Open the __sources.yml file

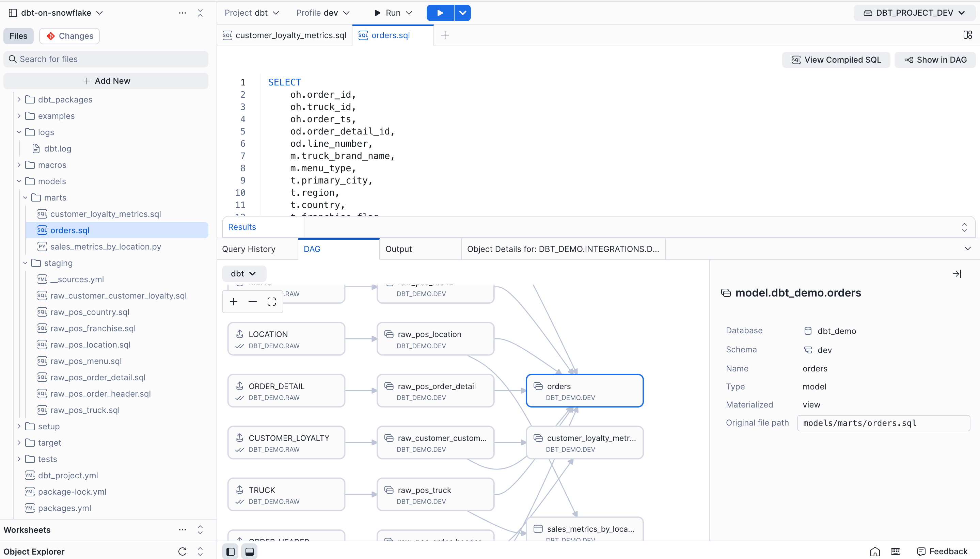coord(77,279)
